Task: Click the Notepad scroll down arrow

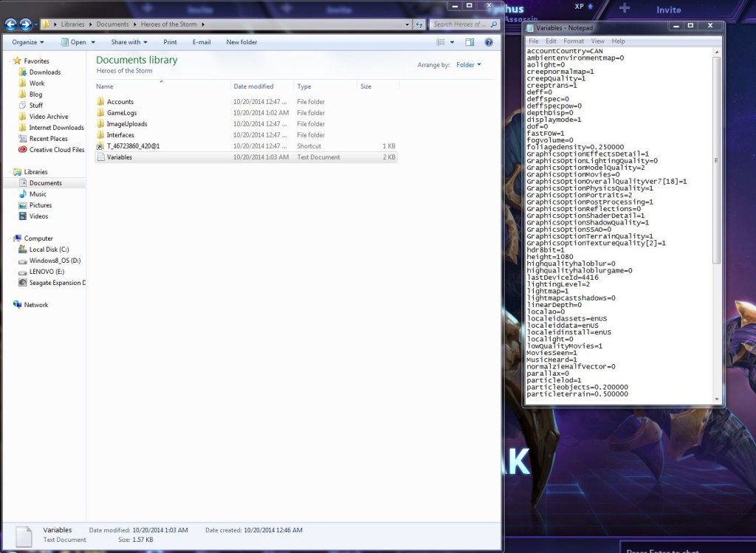Action: click(x=716, y=399)
